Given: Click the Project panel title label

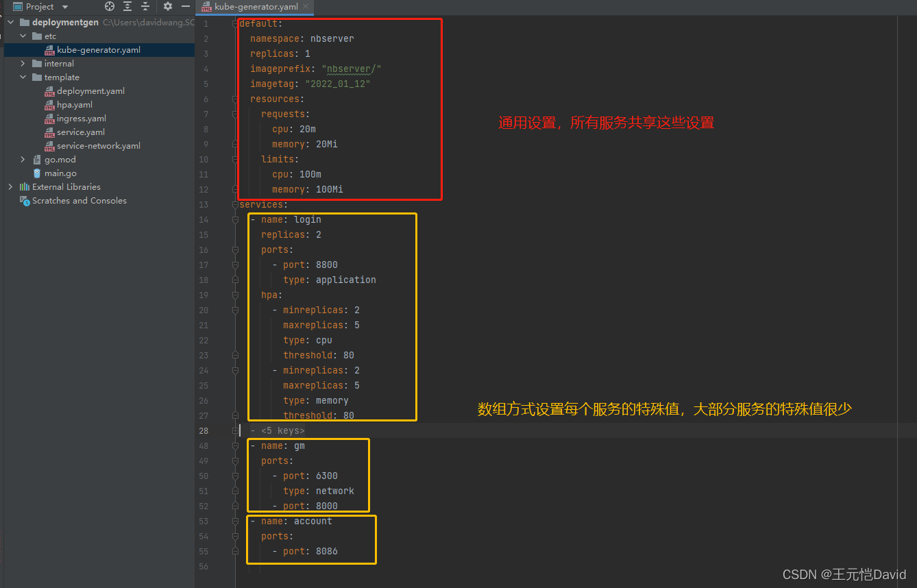Looking at the screenshot, I should [x=40, y=6].
